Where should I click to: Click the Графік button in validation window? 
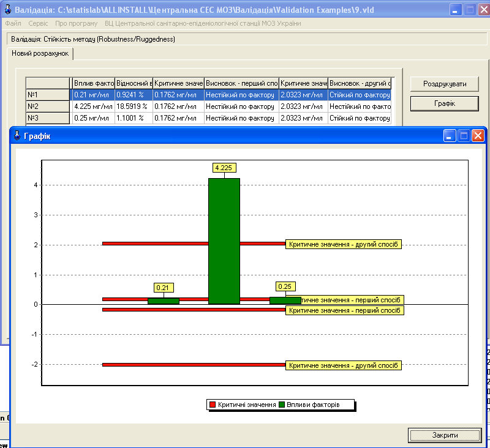pos(445,103)
